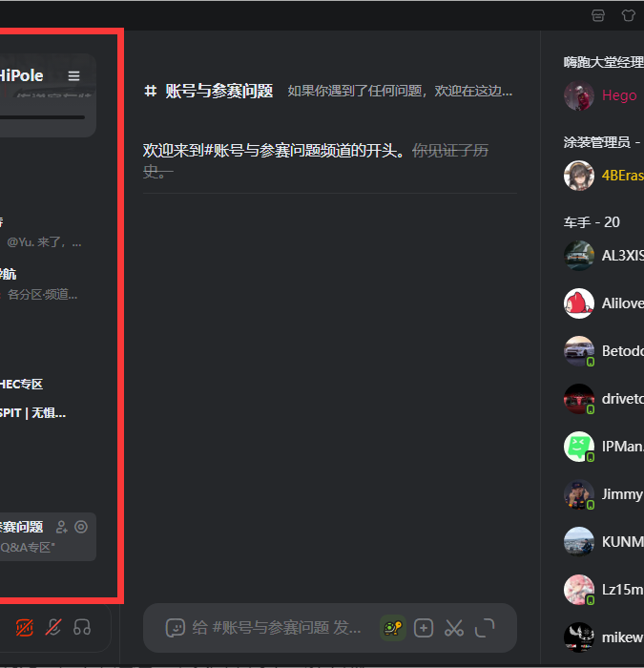Click the 账号与参赛问题 channel title
The height and width of the screenshot is (668, 644).
pos(218,91)
